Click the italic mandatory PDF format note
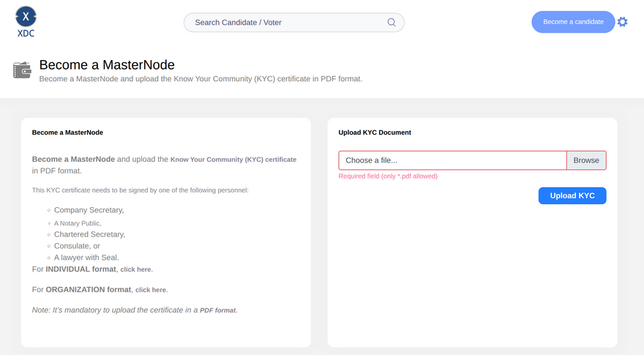This screenshot has height=355, width=644. [x=135, y=310]
